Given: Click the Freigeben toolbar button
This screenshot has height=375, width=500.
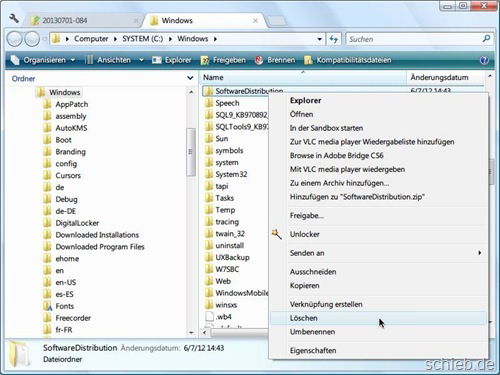Looking at the screenshot, I should tap(223, 60).
